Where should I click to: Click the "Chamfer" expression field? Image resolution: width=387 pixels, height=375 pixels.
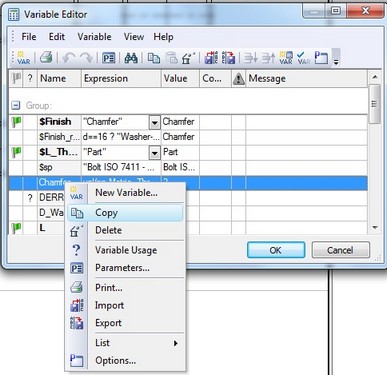coord(115,122)
